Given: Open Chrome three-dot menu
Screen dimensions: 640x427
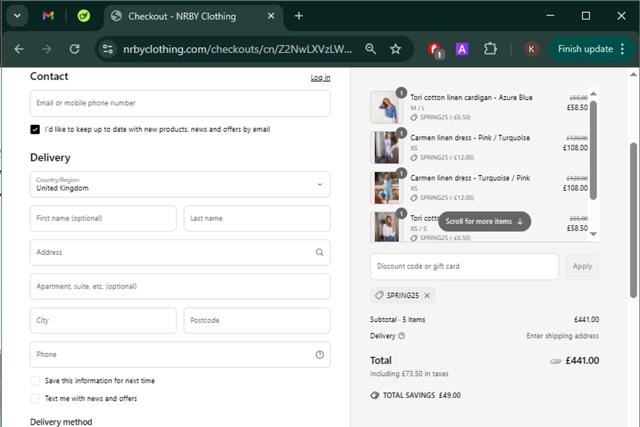Looking at the screenshot, I should [622, 49].
